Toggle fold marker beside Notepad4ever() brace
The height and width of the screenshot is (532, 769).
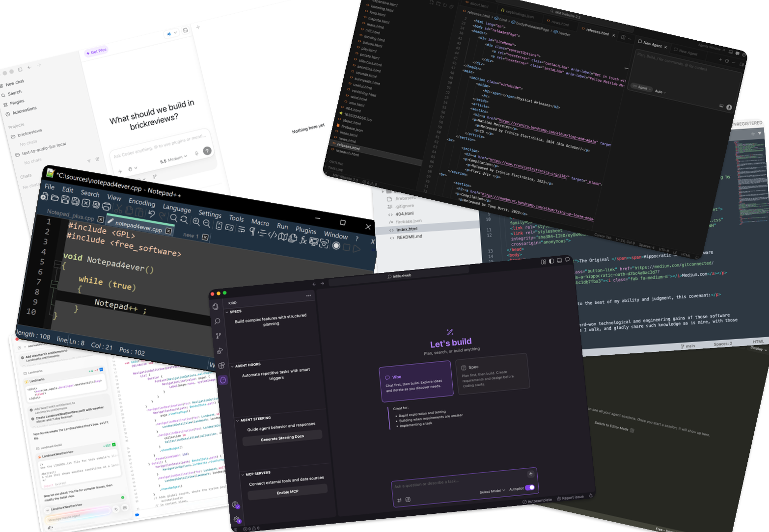click(x=57, y=264)
